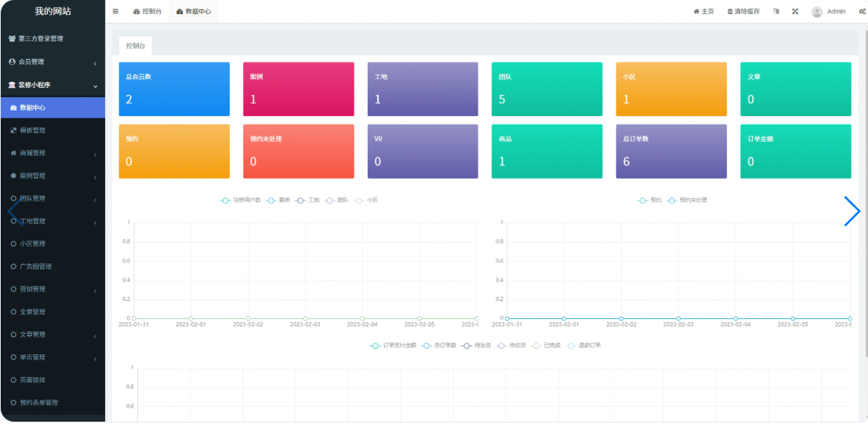Click the Admin avatar picture
Image resolution: width=868 pixels, height=424 pixels.
pyautogui.click(x=817, y=12)
